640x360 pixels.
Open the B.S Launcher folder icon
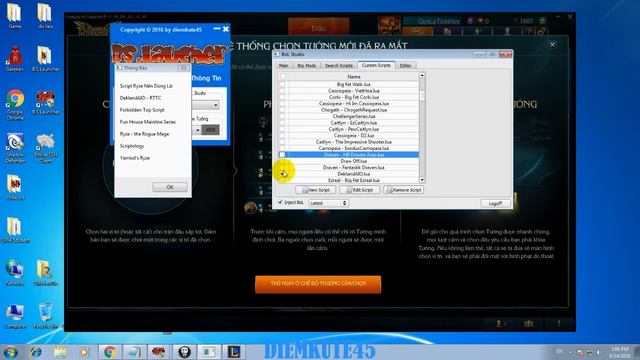click(45, 58)
